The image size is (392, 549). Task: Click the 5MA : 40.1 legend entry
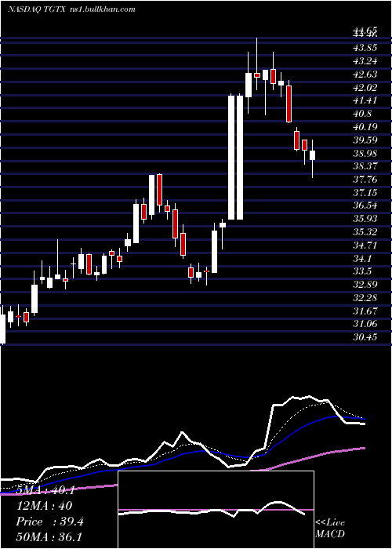(x=45, y=490)
